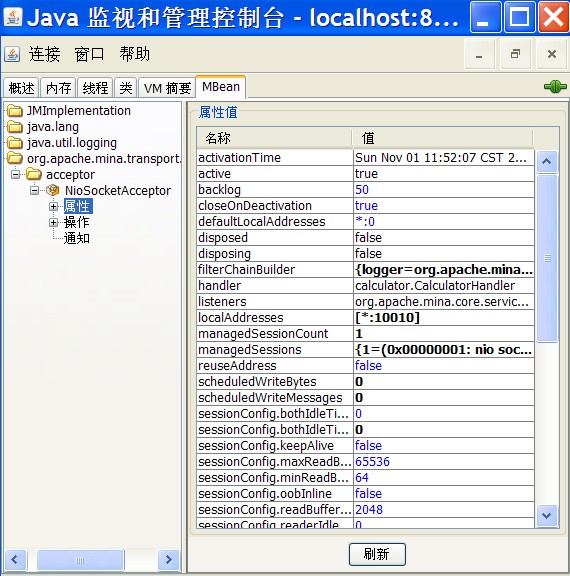This screenshot has width=570, height=576.
Task: Click the acceptor folder icon
Action: (34, 174)
